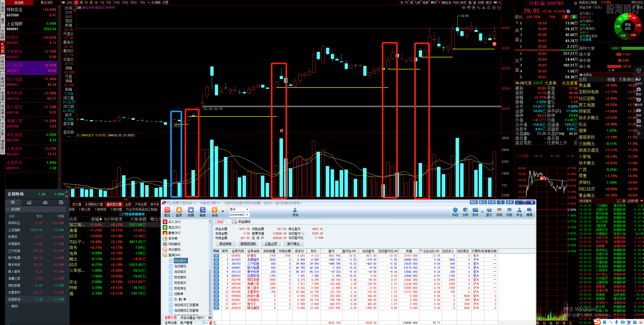The width and height of the screenshot is (644, 325).
Task: Click 银证转账 button
Action: [x=225, y=244]
